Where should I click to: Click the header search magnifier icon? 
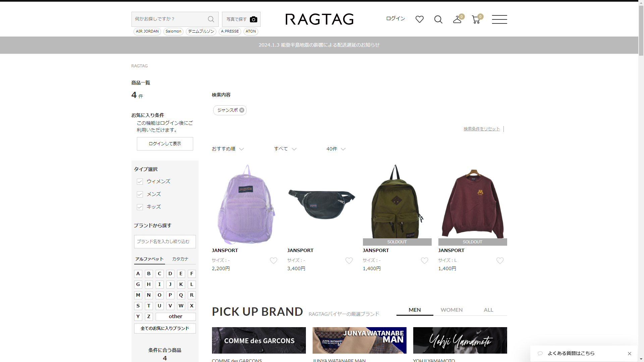[438, 19]
